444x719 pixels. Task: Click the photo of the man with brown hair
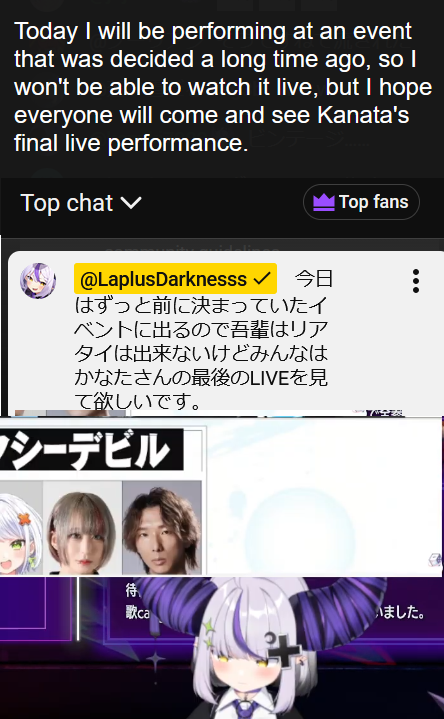[162, 528]
